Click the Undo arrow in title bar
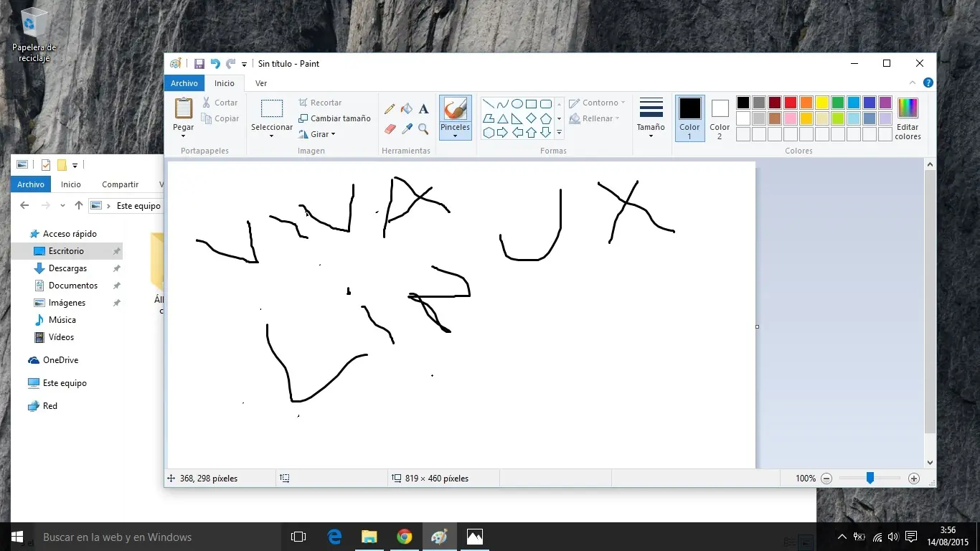This screenshot has height=551, width=980. pyautogui.click(x=215, y=64)
